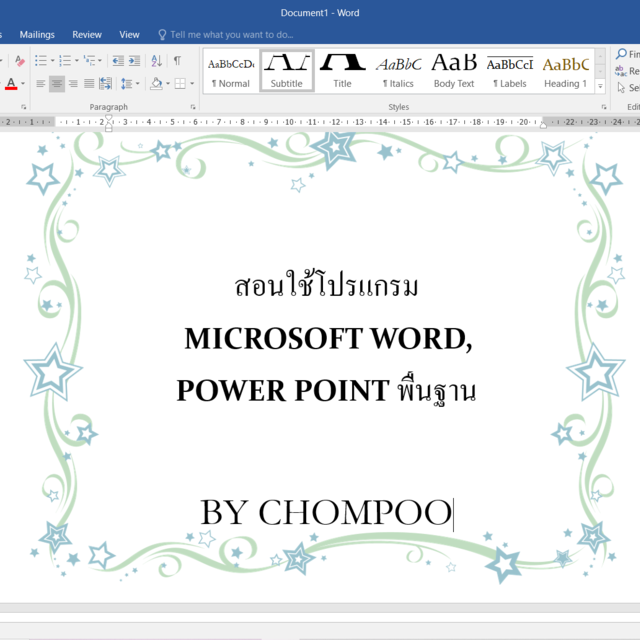Apply the Italics style
This screenshot has height=640, width=640.
[398, 71]
